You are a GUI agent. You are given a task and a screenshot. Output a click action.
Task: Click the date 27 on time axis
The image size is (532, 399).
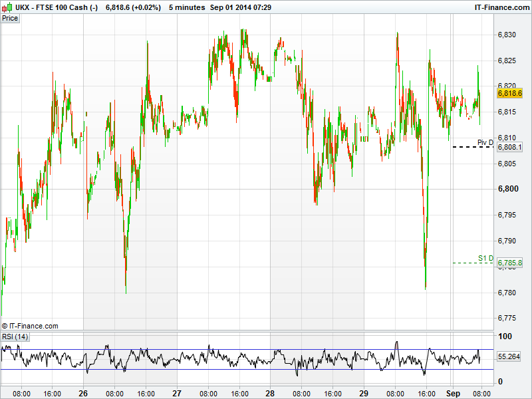click(177, 393)
